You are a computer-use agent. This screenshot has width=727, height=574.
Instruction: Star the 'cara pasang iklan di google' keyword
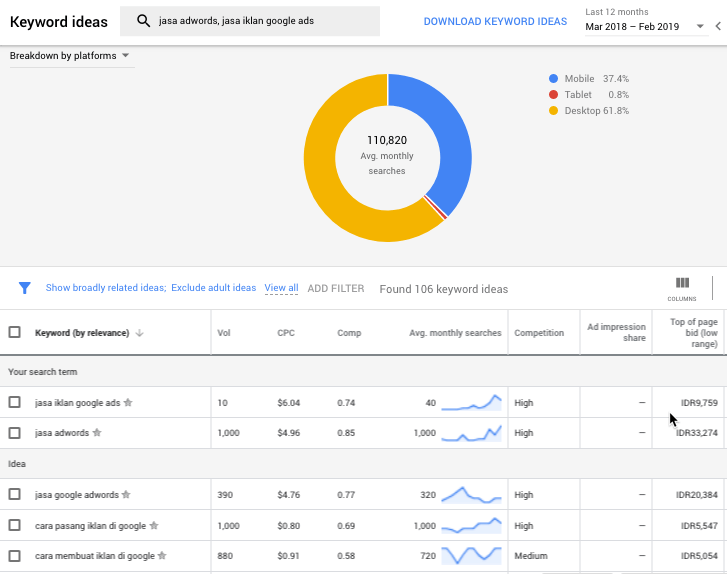tap(154, 525)
